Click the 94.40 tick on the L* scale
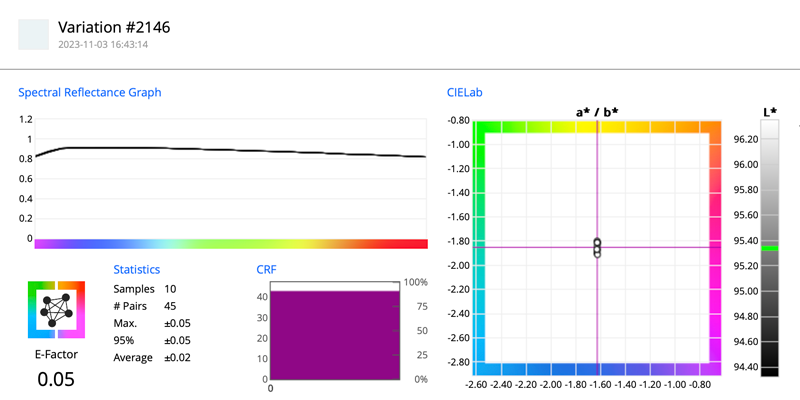The width and height of the screenshot is (800, 400). tap(744, 367)
